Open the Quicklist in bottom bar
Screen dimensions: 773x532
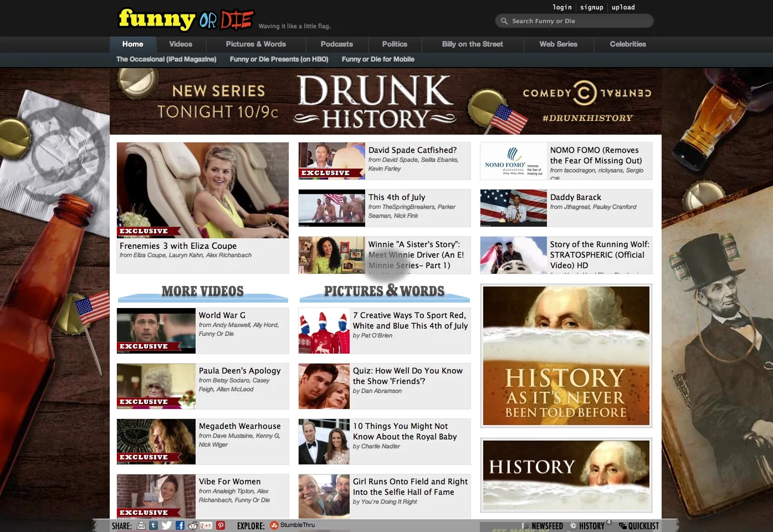click(639, 526)
